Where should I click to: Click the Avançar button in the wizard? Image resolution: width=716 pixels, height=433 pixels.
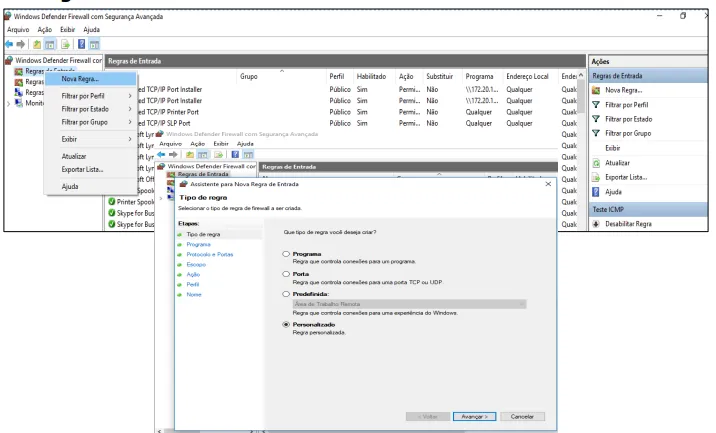(x=474, y=417)
